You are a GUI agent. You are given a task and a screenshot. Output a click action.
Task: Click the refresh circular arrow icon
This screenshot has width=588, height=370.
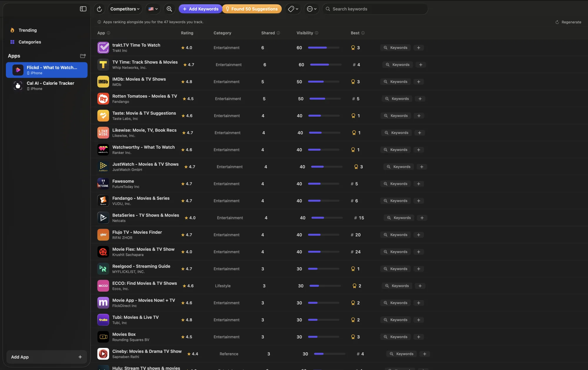tap(99, 9)
